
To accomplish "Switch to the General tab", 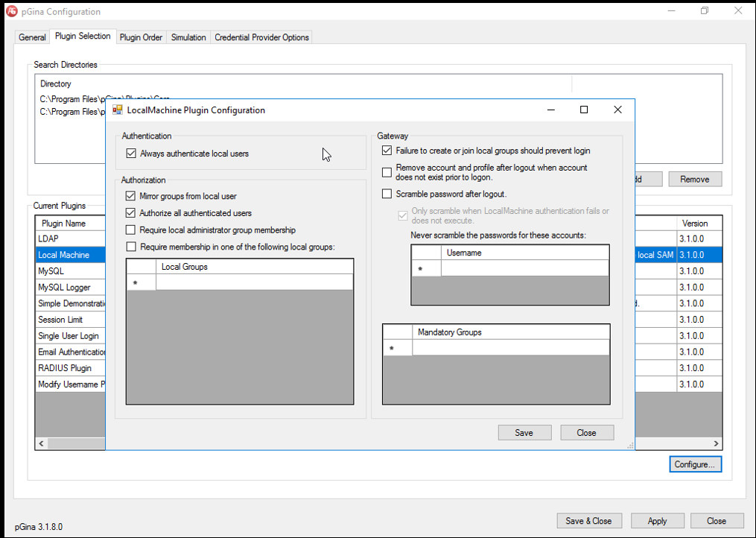I will [32, 37].
